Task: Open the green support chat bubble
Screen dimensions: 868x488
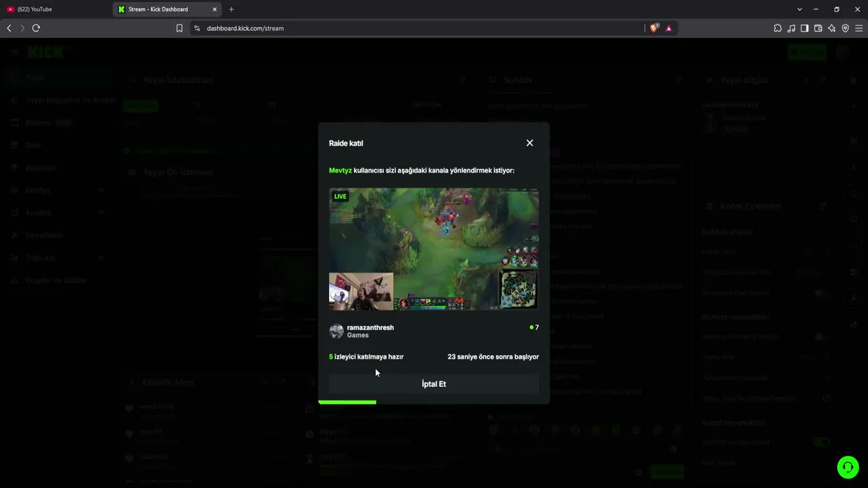Action: [x=848, y=467]
